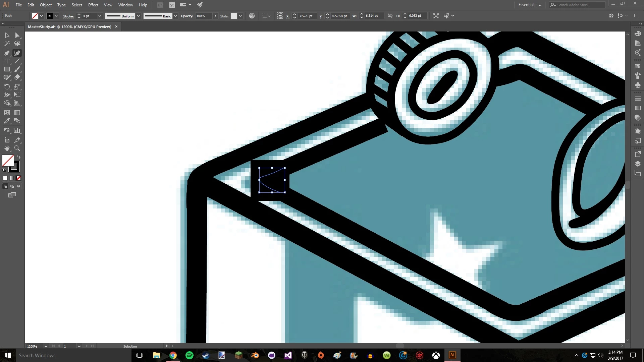Image resolution: width=644 pixels, height=362 pixels.
Task: Select the Zoom tool
Action: [17, 148]
